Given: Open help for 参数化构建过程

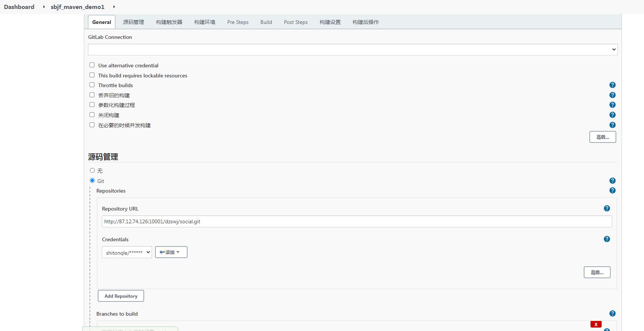Looking at the screenshot, I should point(613,105).
